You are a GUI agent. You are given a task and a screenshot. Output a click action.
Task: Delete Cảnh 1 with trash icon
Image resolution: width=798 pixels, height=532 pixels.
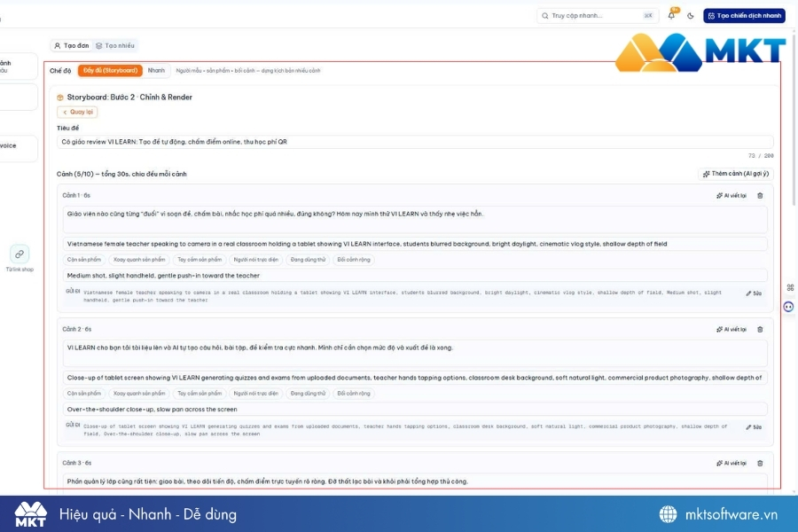(x=760, y=195)
